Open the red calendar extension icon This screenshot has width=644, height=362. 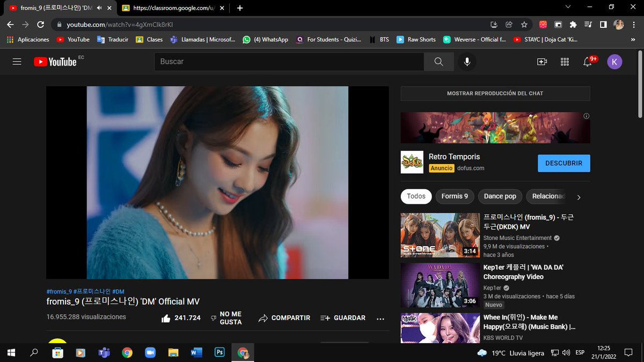[x=543, y=25]
